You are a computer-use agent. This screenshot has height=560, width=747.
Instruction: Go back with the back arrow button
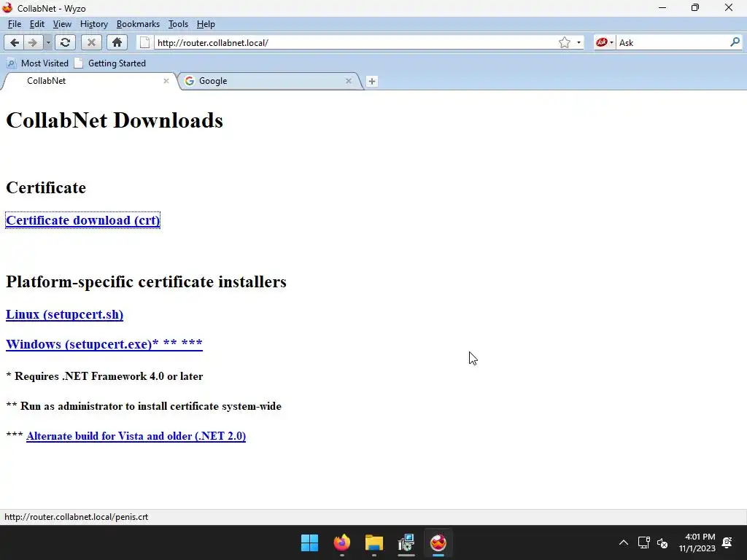tap(15, 43)
